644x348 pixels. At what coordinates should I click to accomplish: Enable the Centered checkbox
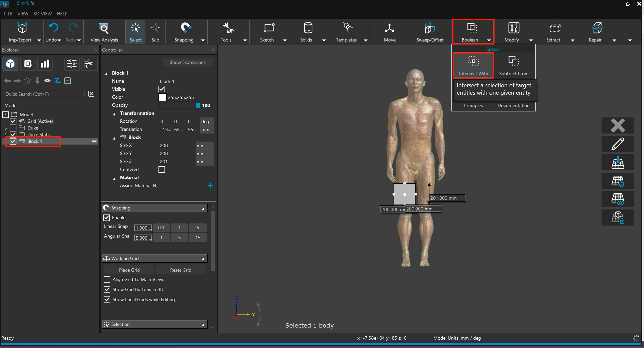pos(162,170)
